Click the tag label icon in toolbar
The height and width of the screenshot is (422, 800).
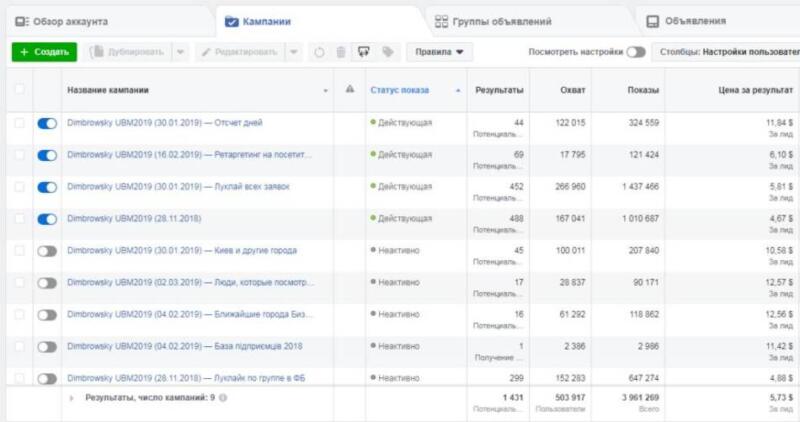[x=387, y=52]
